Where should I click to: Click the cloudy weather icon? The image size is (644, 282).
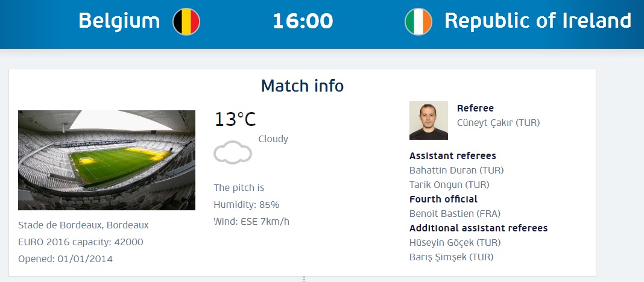click(233, 152)
